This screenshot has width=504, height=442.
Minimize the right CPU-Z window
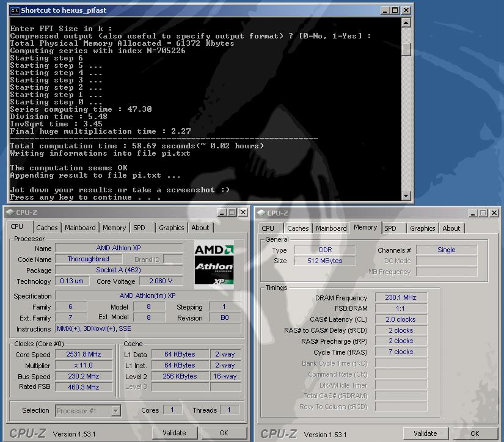[x=473, y=213]
